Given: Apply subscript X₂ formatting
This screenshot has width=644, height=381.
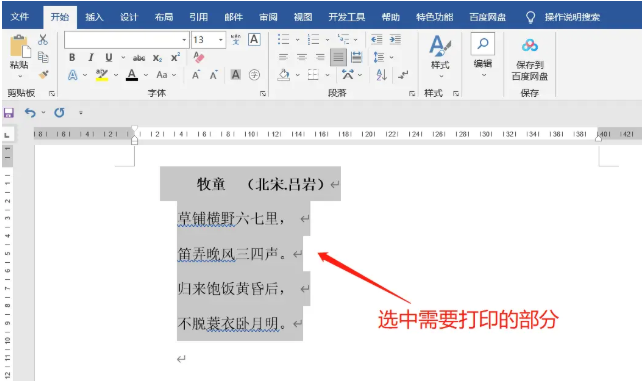Looking at the screenshot, I should point(157,58).
